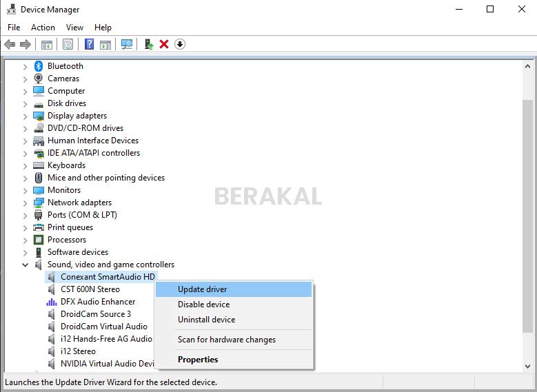Expand the IDE ATA/ATAPI controllers category
The image size is (537, 392).
[25, 154]
